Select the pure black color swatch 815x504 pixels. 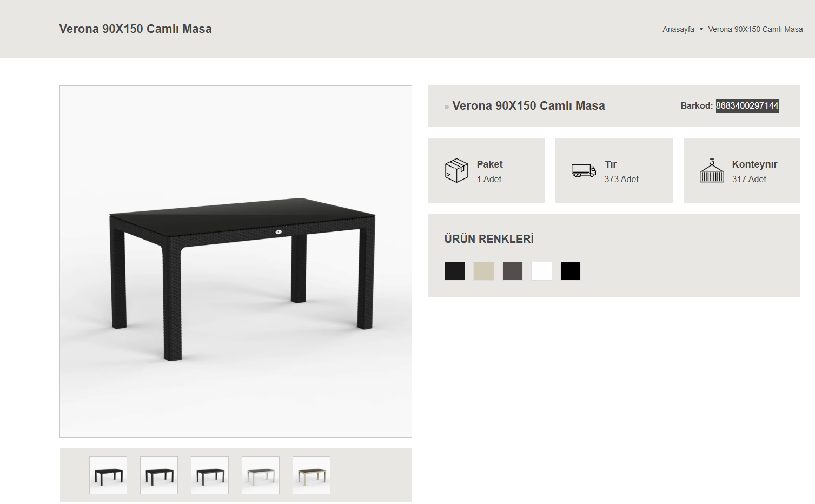pyautogui.click(x=571, y=271)
